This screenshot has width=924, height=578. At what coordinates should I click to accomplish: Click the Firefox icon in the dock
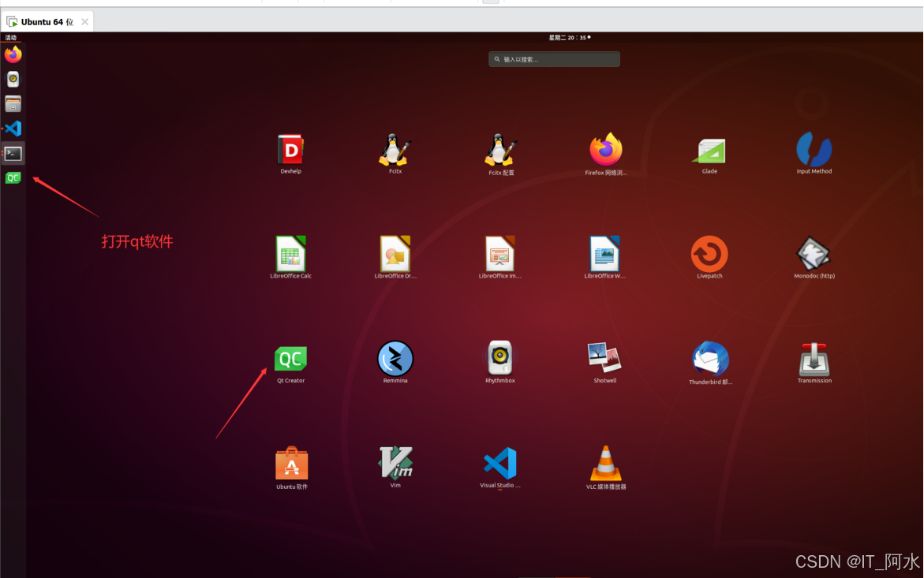13,54
